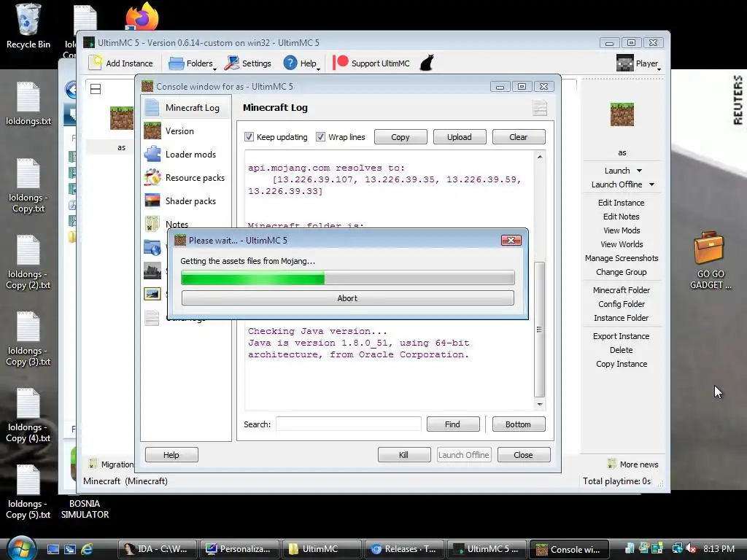Click the black cat icon
This screenshot has height=560, width=747.
(427, 63)
